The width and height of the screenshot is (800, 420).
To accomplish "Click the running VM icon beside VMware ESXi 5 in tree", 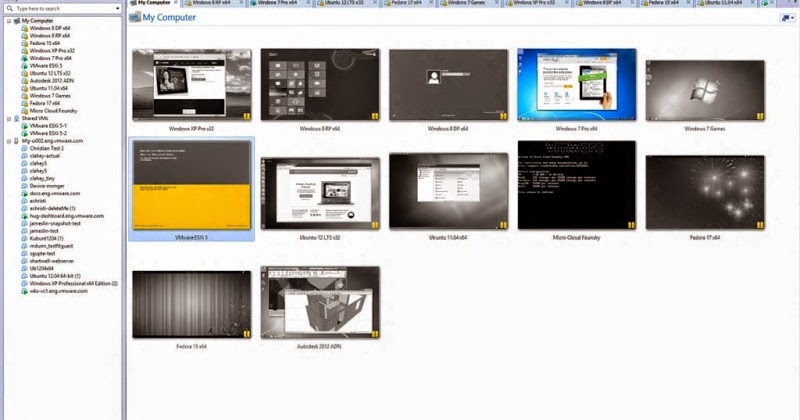I will (x=24, y=66).
